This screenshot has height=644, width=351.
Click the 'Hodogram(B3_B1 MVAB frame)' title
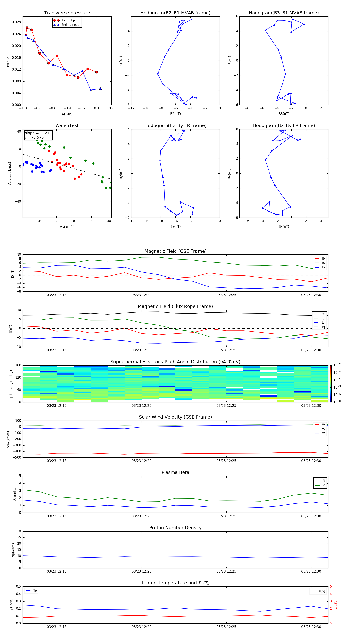tap(284, 13)
